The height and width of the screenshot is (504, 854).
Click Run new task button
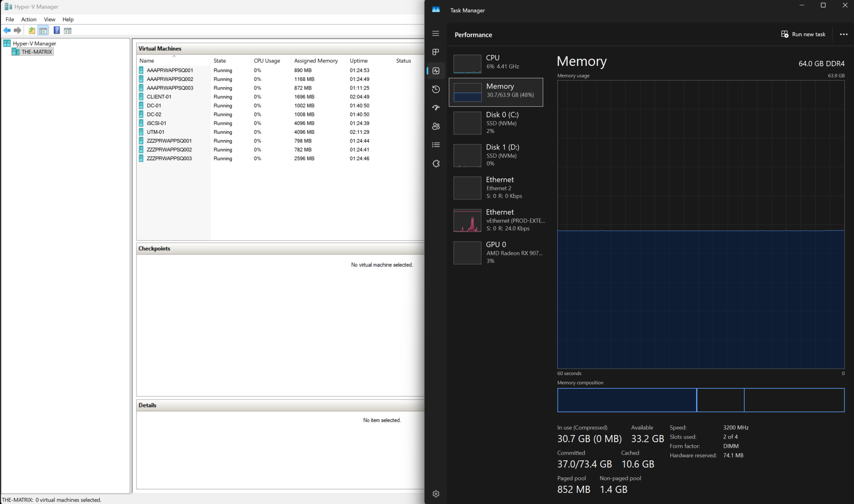click(x=803, y=34)
